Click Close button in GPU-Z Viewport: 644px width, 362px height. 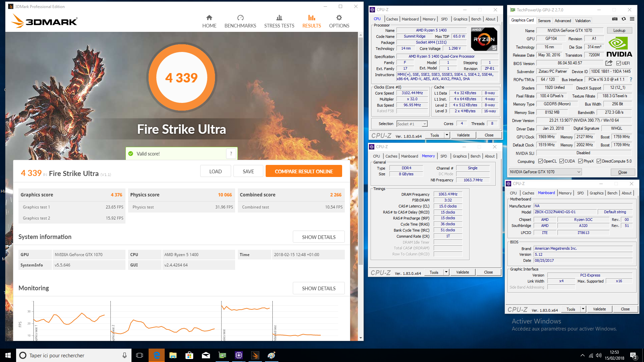623,172
